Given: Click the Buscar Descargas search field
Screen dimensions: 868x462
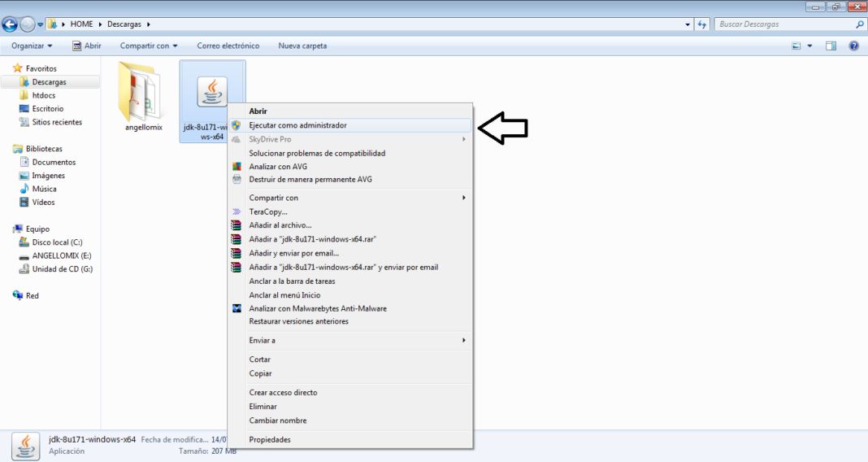Looking at the screenshot, I should pyautogui.click(x=784, y=24).
